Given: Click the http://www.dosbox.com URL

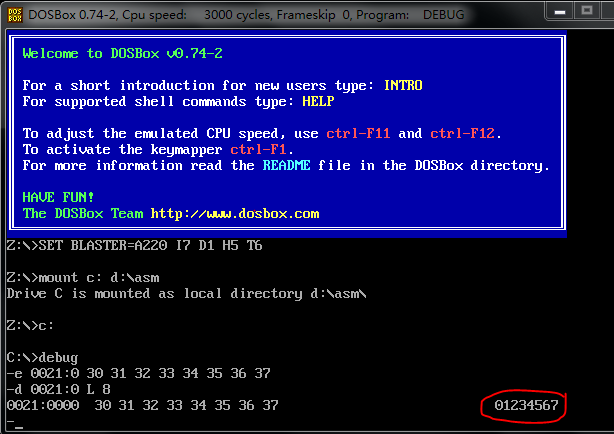Looking at the screenshot, I should 235,214.
